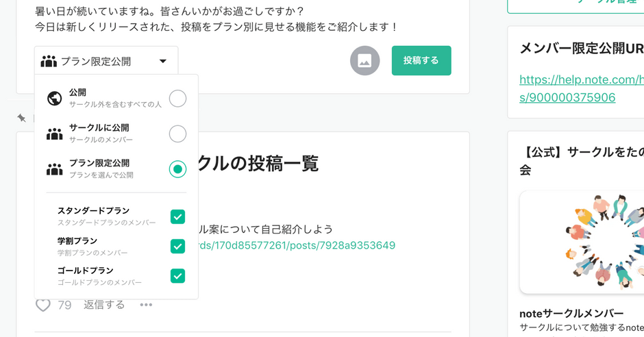Open the circle of people thumbnail

click(x=582, y=242)
